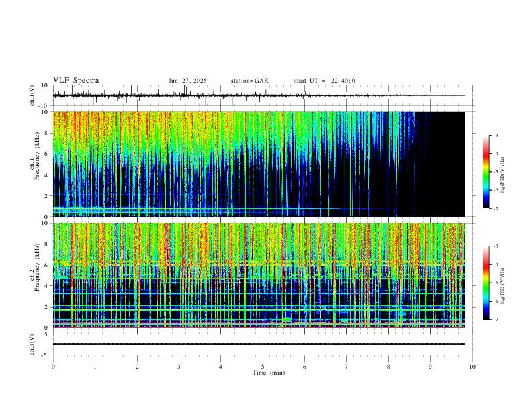Click the ch.2 "Frequency (kHz)" axis label
532x411 pixels.
(x=39, y=267)
